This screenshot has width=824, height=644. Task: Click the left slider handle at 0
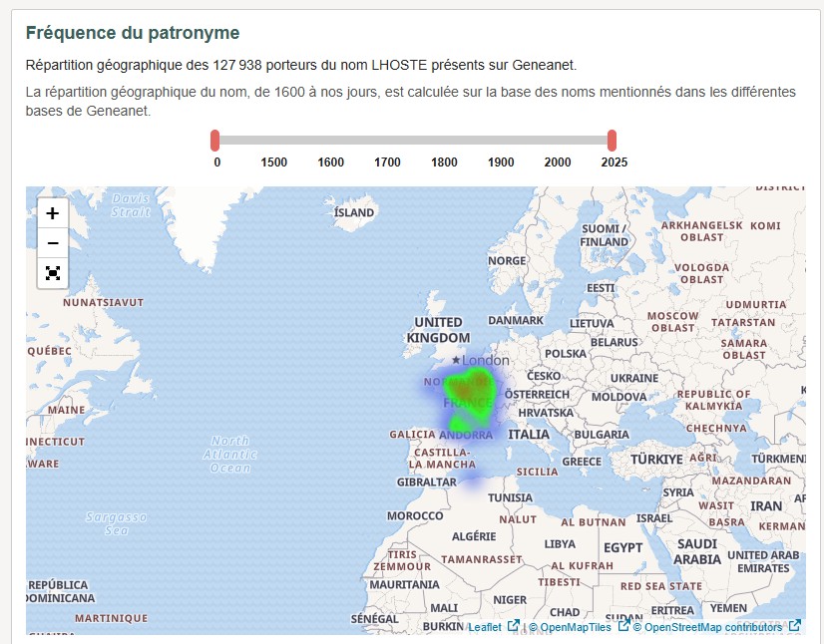click(x=214, y=140)
